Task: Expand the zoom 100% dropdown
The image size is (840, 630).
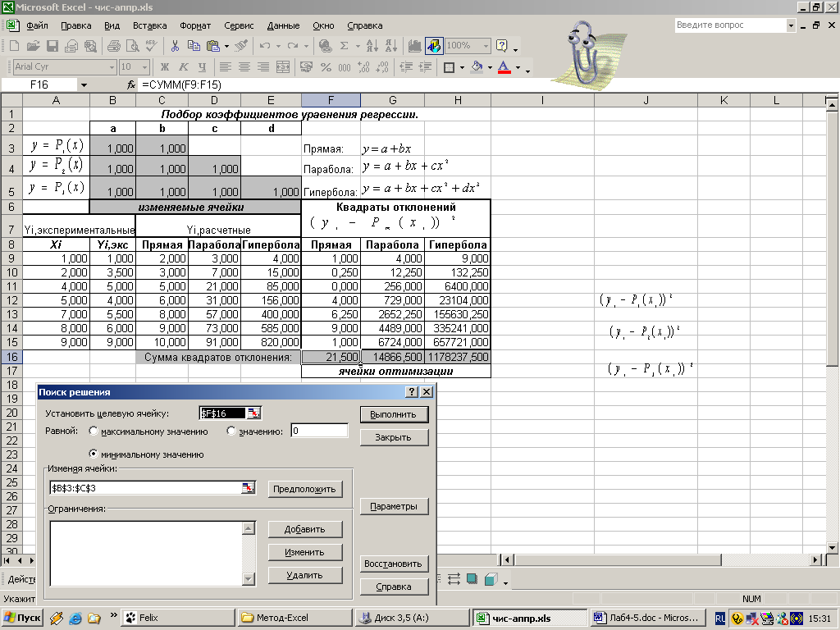Action: (486, 46)
